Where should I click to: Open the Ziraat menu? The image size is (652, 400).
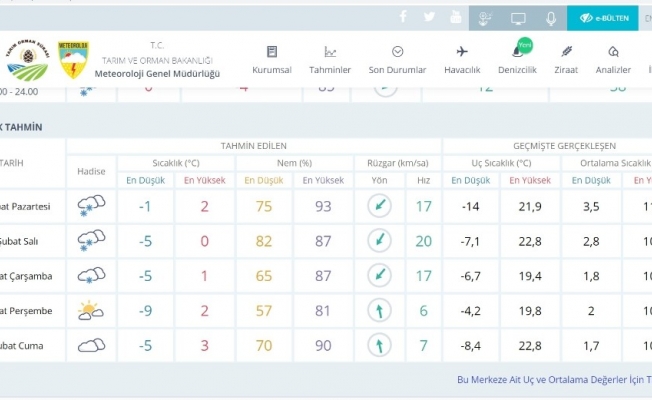coord(567,60)
